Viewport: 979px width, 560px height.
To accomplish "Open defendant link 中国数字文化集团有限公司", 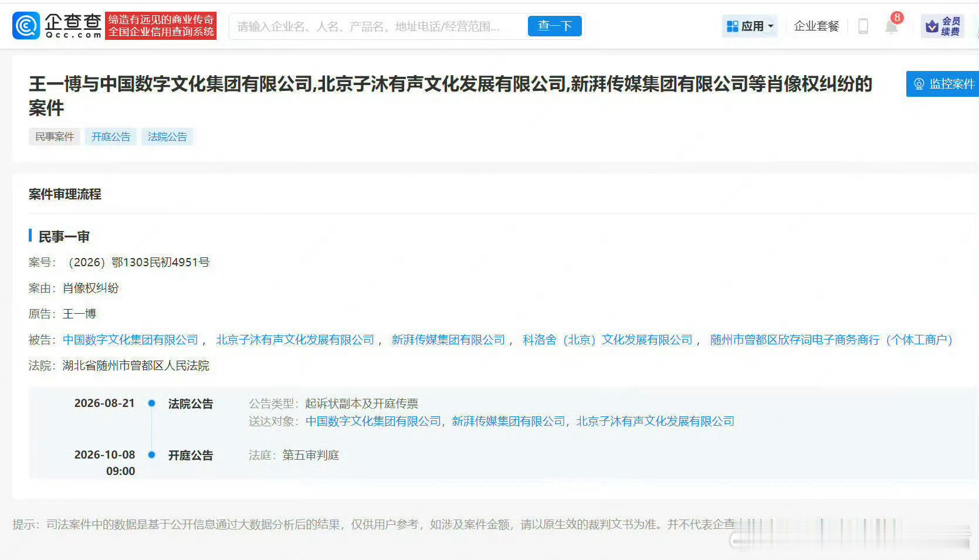I will (x=130, y=340).
